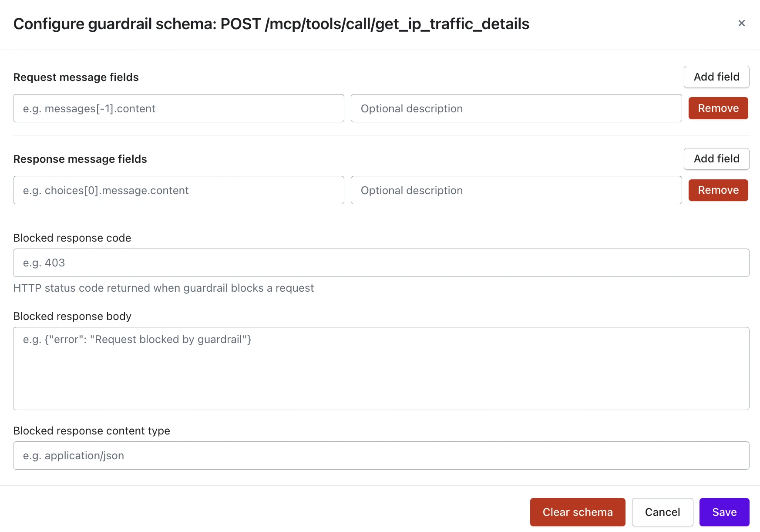Remove the request message field row

click(x=718, y=108)
